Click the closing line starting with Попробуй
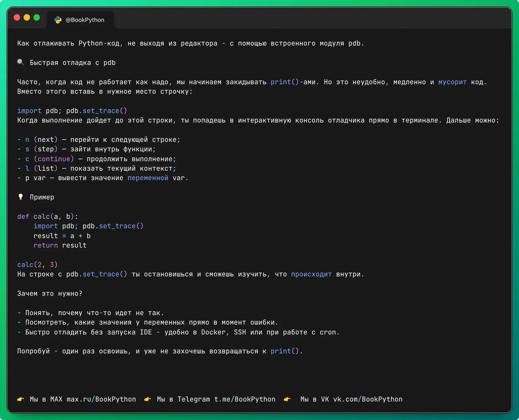 click(160, 351)
